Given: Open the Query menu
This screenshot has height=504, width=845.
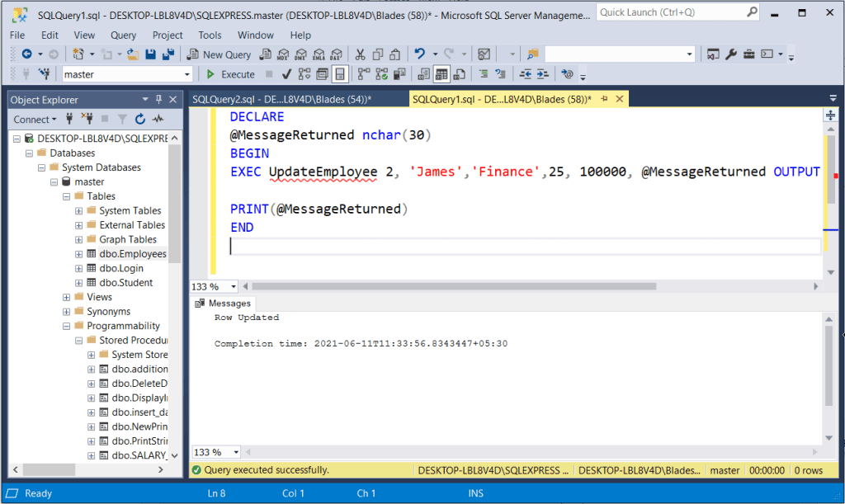Looking at the screenshot, I should [x=123, y=35].
